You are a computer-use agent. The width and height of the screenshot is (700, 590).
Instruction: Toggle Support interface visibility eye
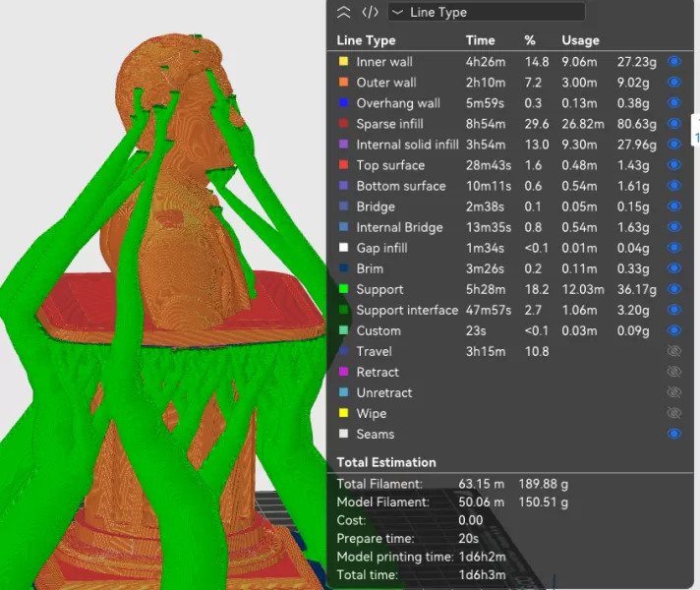(674, 310)
